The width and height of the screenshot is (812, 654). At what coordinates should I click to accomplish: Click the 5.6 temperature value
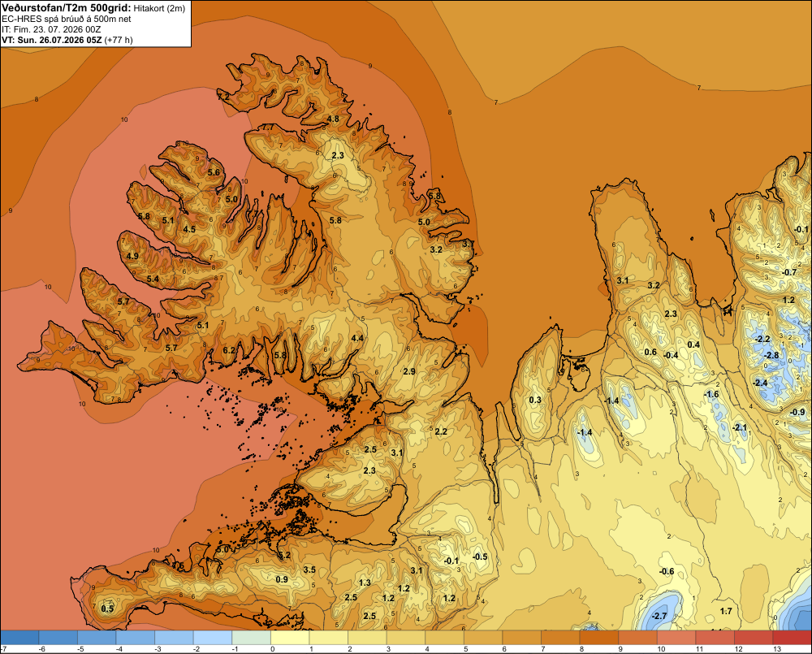[214, 172]
